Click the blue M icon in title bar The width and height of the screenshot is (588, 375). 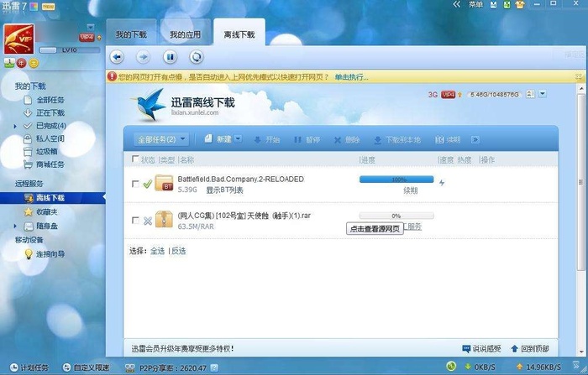coord(494,4)
